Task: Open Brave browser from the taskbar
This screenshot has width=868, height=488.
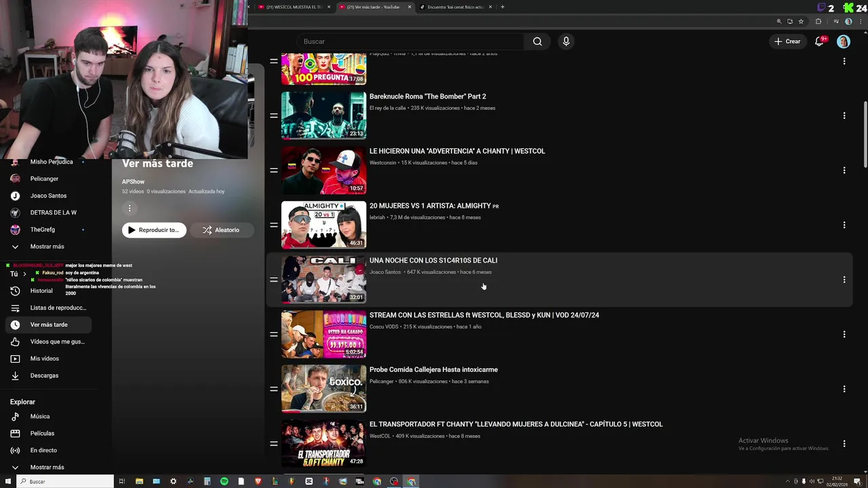Action: (x=258, y=481)
